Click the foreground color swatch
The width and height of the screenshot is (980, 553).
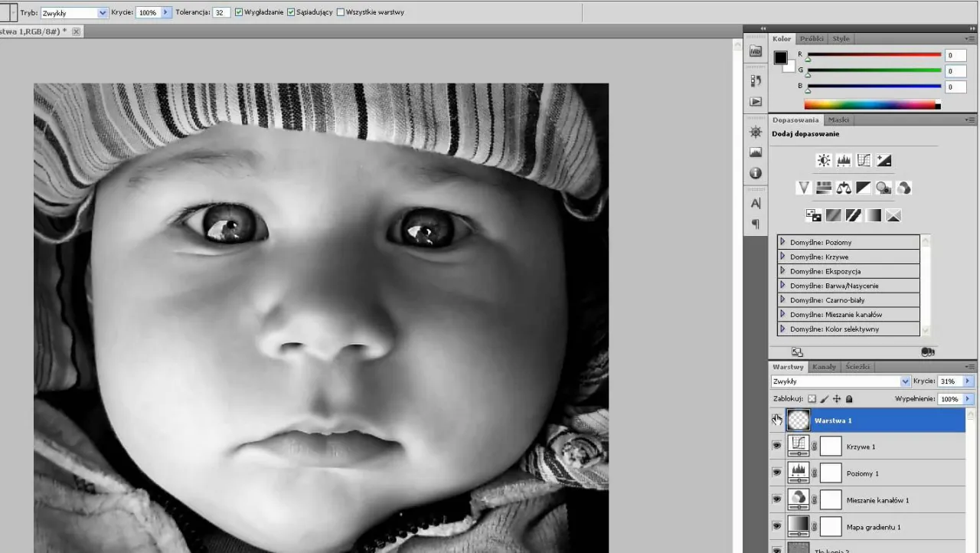coord(780,58)
